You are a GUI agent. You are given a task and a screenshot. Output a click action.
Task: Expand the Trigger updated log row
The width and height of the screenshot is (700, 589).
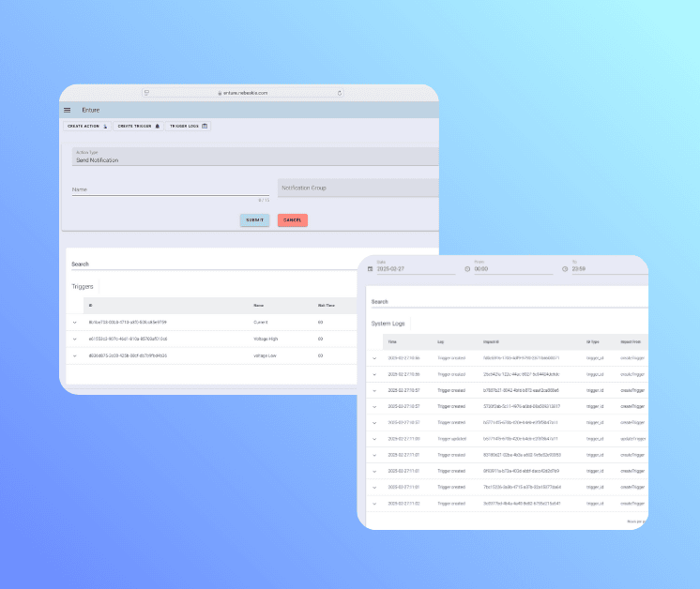(374, 438)
